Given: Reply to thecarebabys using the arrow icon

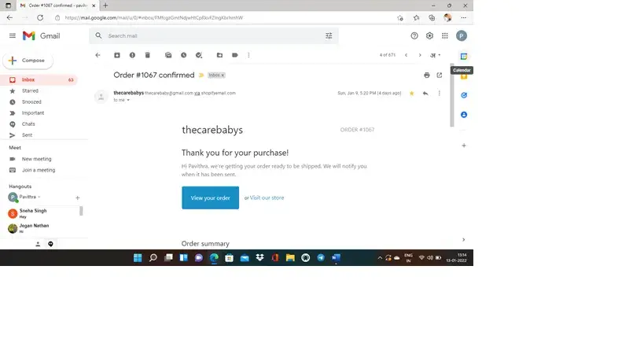Looking at the screenshot, I should tap(425, 94).
